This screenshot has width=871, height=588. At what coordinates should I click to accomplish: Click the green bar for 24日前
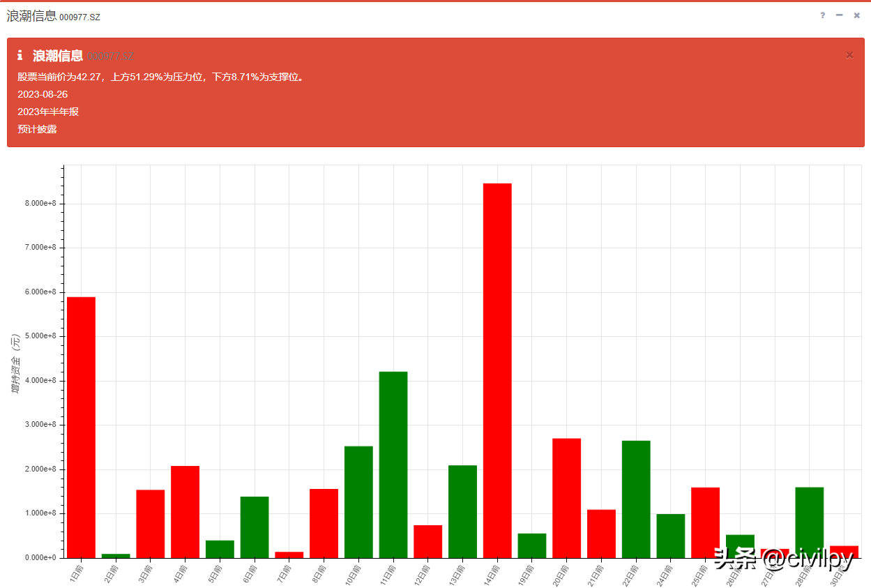(671, 536)
